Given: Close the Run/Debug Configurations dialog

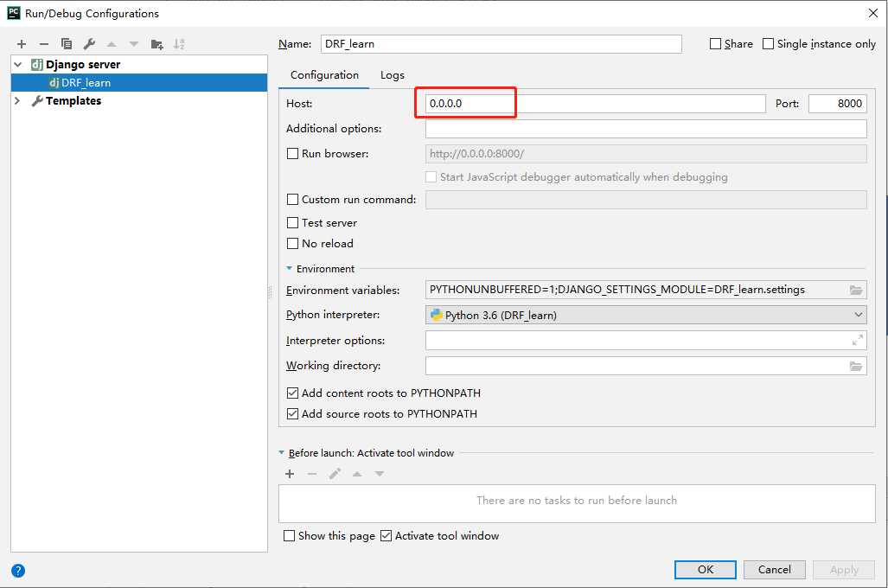Looking at the screenshot, I should point(872,13).
